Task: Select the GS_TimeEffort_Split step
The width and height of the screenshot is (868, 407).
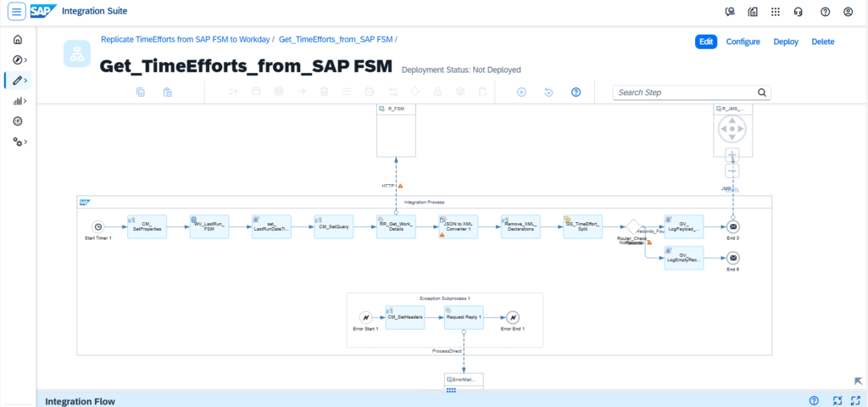Action: coord(583,226)
